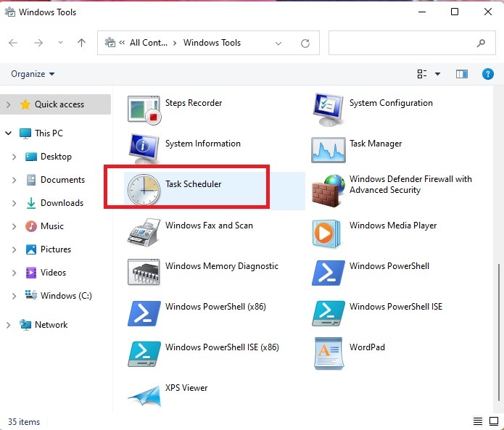Click the WordPad label text
Viewport: 504px width, 430px height.
pyautogui.click(x=367, y=347)
